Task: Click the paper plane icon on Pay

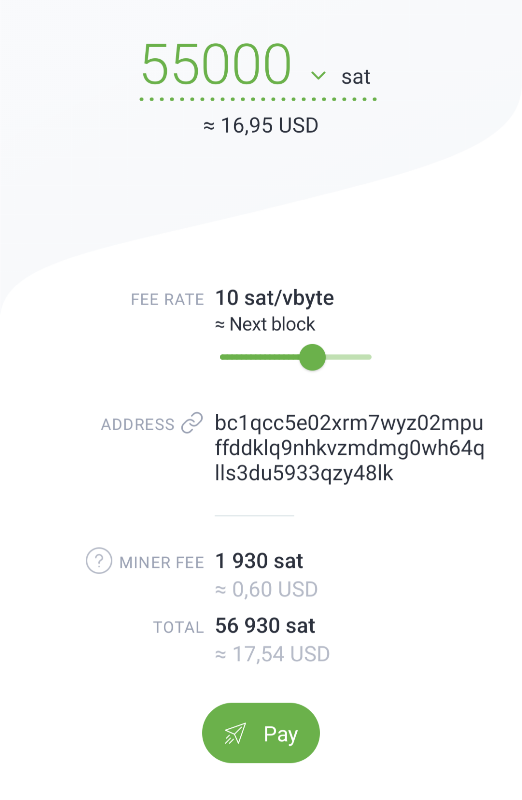Action: coord(235,734)
